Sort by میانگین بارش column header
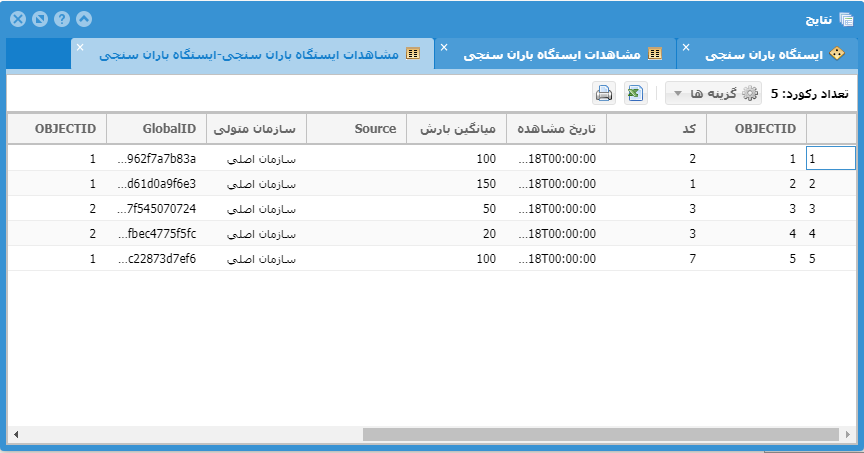The width and height of the screenshot is (864, 453). 457,128
